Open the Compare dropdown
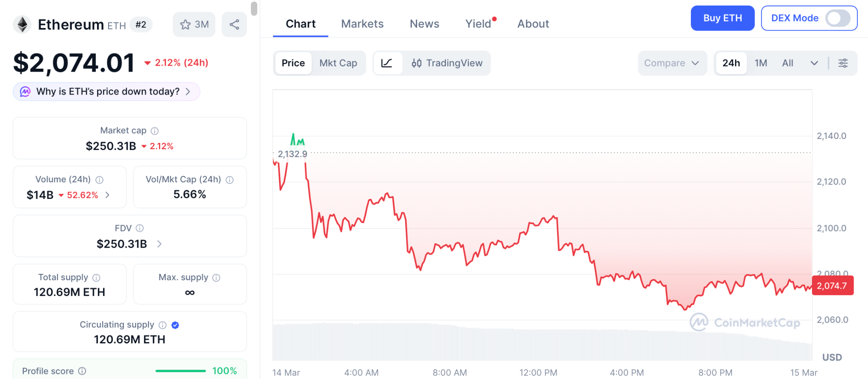The height and width of the screenshot is (379, 868). (x=672, y=63)
